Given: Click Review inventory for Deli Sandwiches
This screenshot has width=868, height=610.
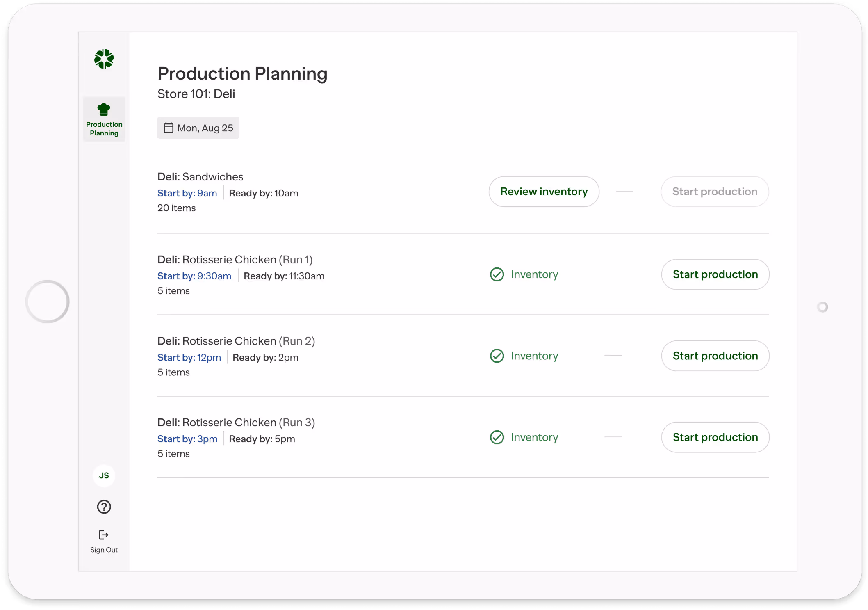Looking at the screenshot, I should pyautogui.click(x=544, y=191).
